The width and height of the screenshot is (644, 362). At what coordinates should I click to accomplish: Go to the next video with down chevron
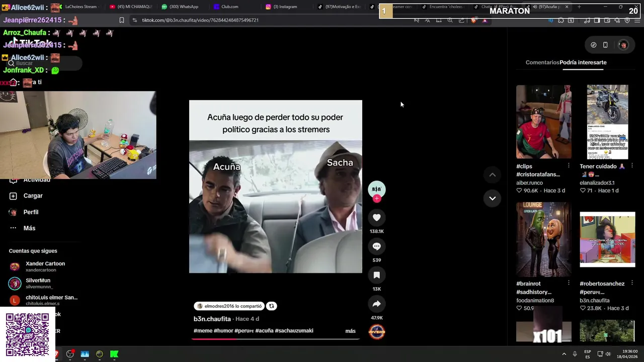tap(492, 198)
